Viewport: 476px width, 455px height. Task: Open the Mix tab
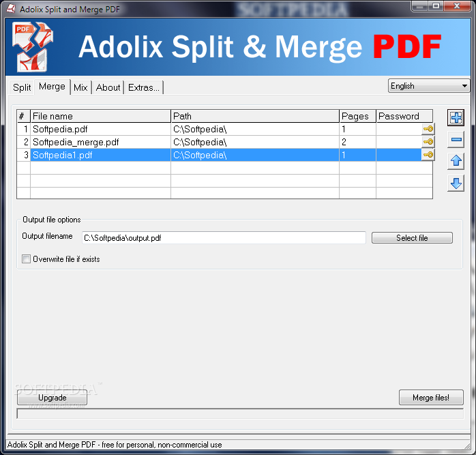point(80,87)
